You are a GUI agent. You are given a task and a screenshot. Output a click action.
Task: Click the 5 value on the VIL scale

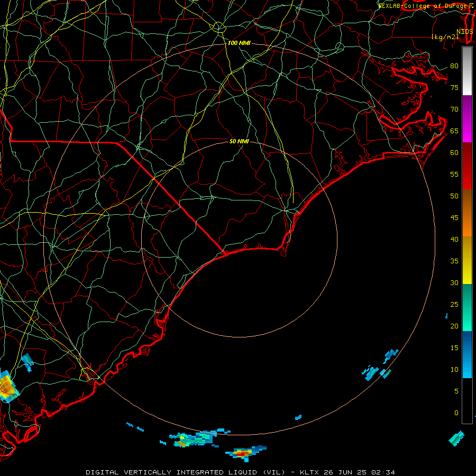[456, 391]
